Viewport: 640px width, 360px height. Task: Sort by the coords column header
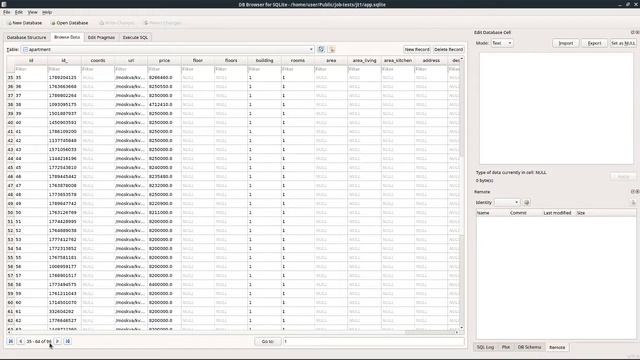point(98,60)
